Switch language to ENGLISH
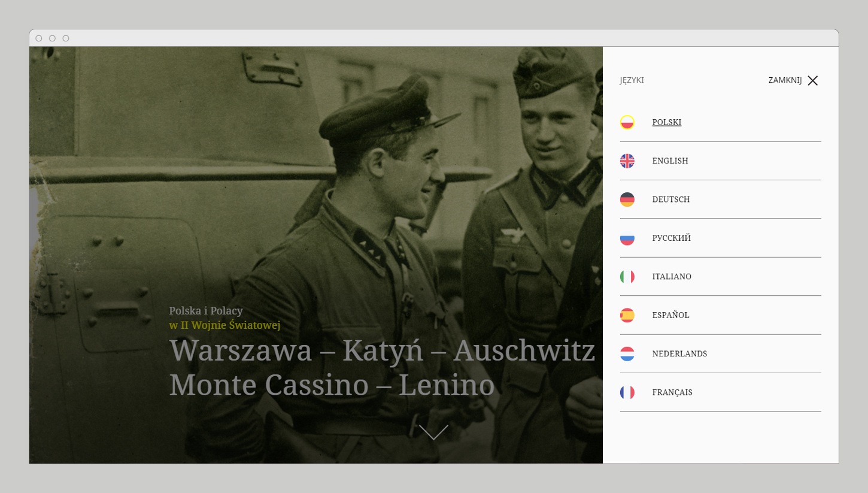The height and width of the screenshot is (493, 868). click(x=670, y=161)
